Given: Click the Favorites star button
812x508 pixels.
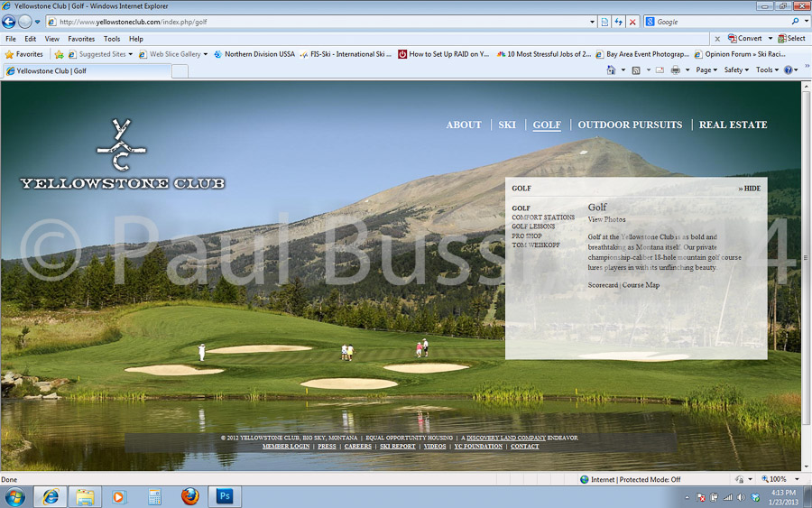Looking at the screenshot, I should pos(23,54).
